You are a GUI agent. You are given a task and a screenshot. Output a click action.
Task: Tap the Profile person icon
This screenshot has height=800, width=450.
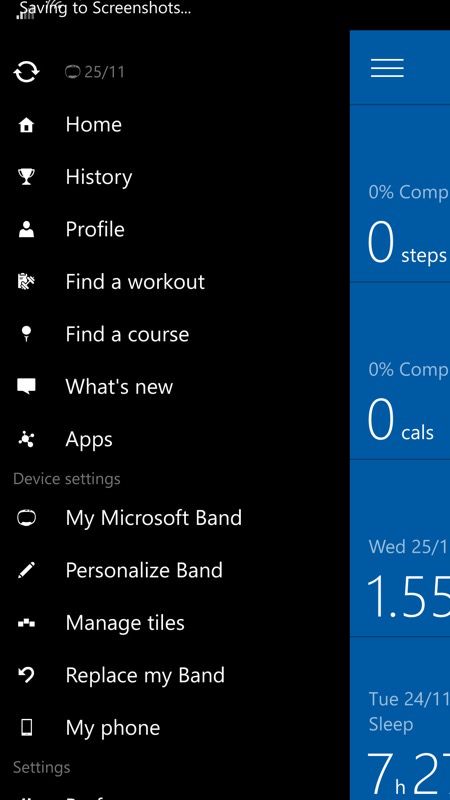(26, 230)
